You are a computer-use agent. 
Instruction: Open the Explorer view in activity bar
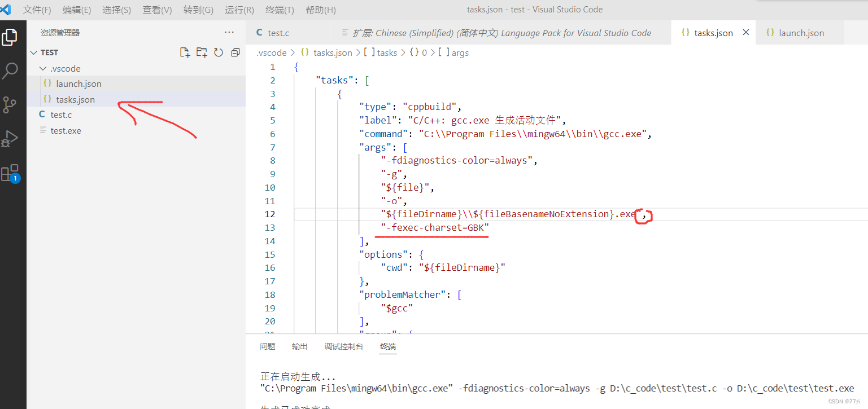[x=10, y=37]
